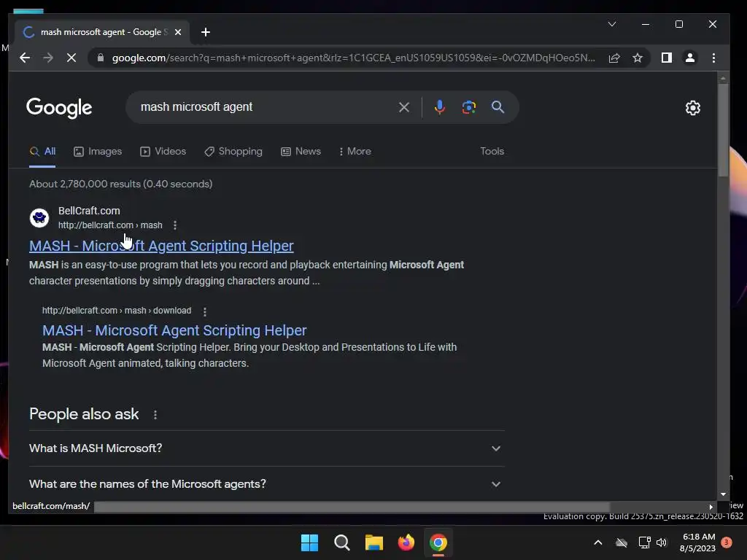Open the People also ask options dots
Viewport: 747px width, 560px height.
(x=155, y=415)
